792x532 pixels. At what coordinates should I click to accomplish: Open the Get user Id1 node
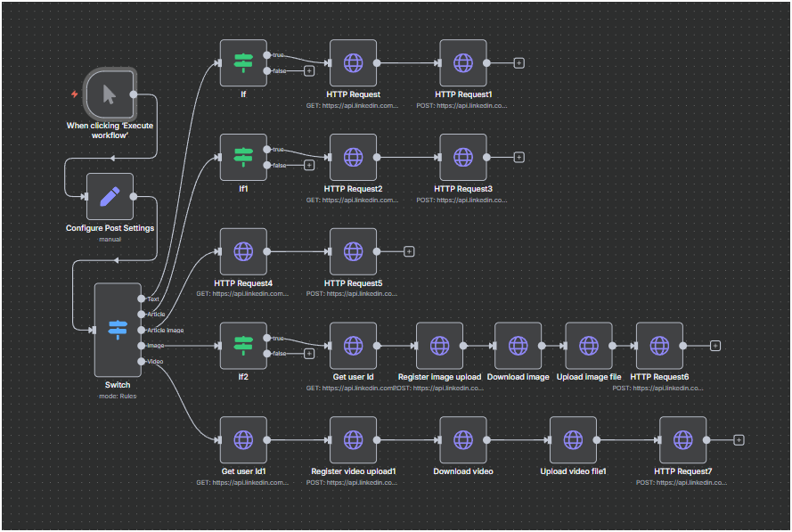243,439
